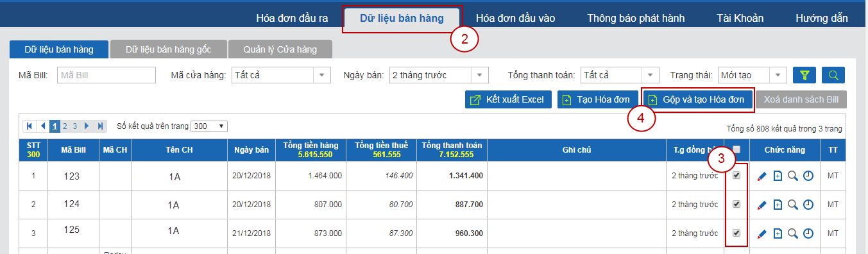Create invoice icon for bill 124
Viewport: 868px width, 254px height.
[x=778, y=205]
